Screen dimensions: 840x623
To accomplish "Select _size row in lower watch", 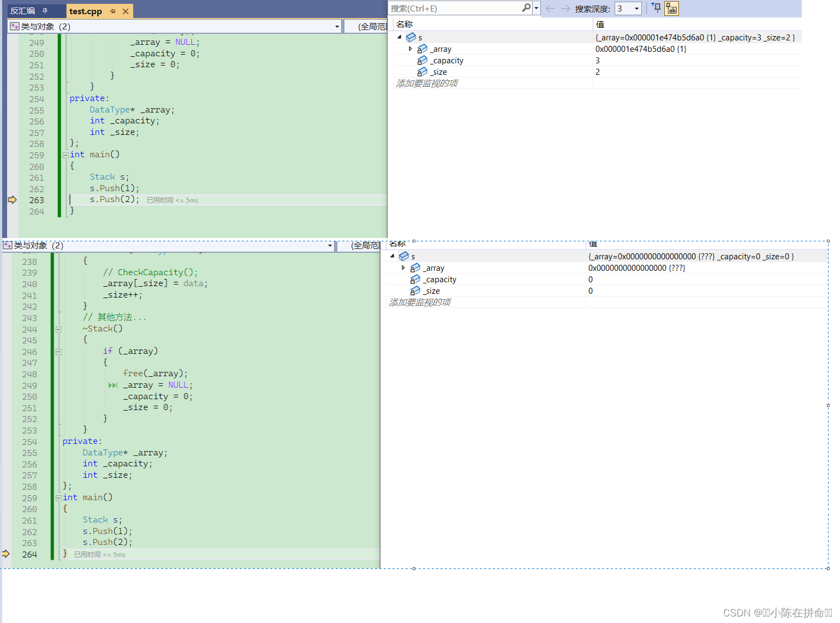I will 607,290.
